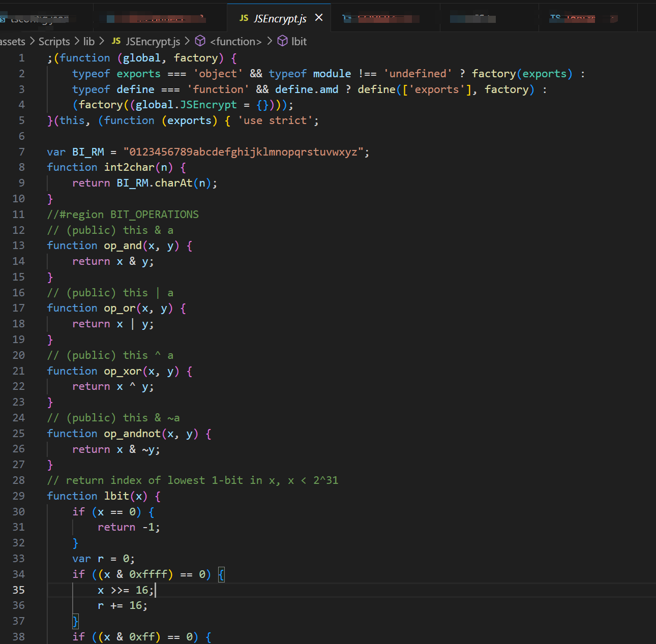
Task: Click the op_and function name
Action: point(123,246)
